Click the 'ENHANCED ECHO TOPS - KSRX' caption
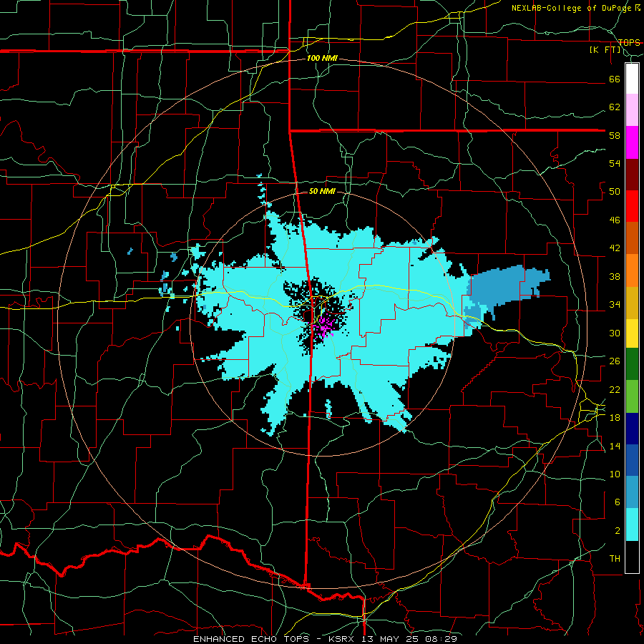The height and width of the screenshot is (644, 644). click(x=274, y=639)
